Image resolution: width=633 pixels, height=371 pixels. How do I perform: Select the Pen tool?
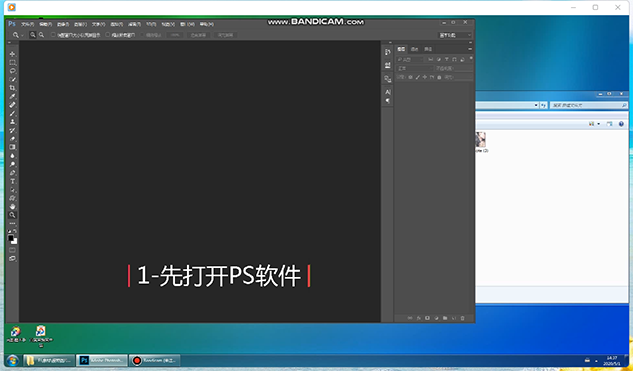point(12,173)
